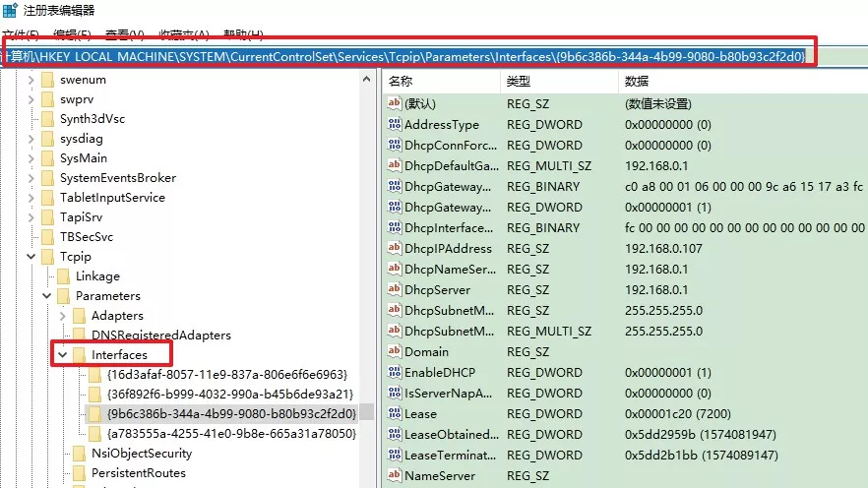The image size is (868, 488).
Task: Click the AddressType DWORD value icon
Action: [x=395, y=125]
